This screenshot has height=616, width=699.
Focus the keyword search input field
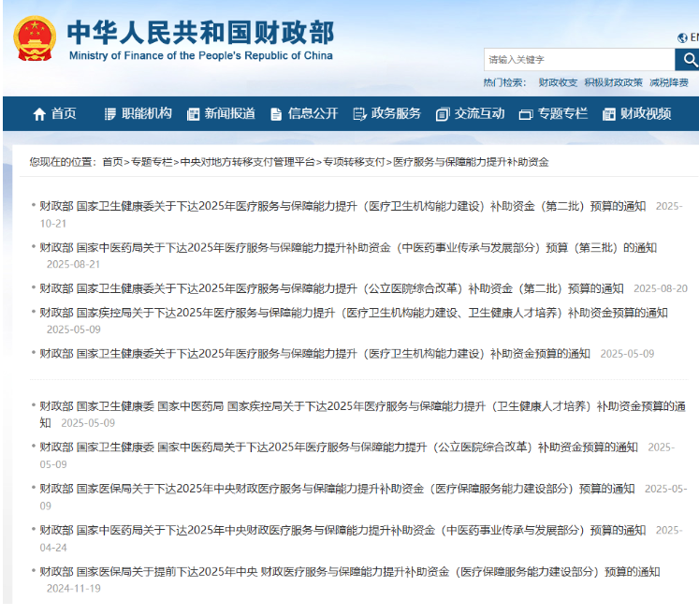(x=578, y=60)
